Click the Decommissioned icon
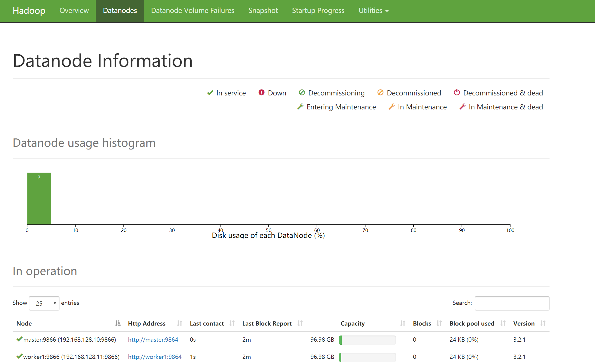This screenshot has height=364, width=595. 379,92
